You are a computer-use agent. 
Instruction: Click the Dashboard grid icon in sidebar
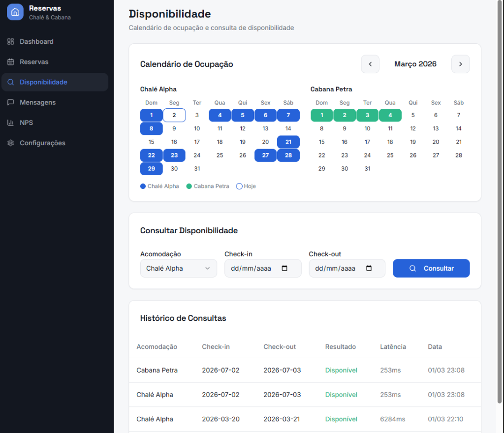pyautogui.click(x=11, y=42)
